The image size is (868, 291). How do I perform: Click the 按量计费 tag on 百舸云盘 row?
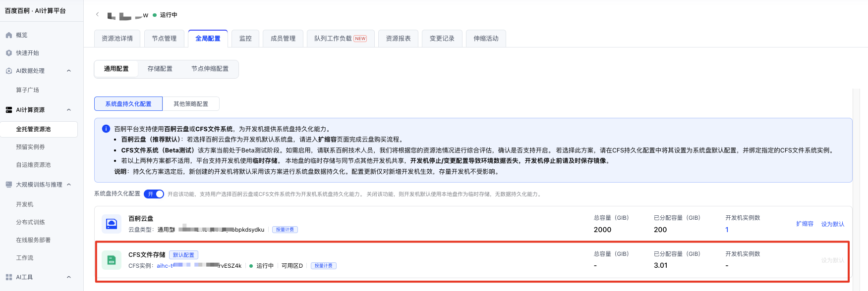pos(285,230)
